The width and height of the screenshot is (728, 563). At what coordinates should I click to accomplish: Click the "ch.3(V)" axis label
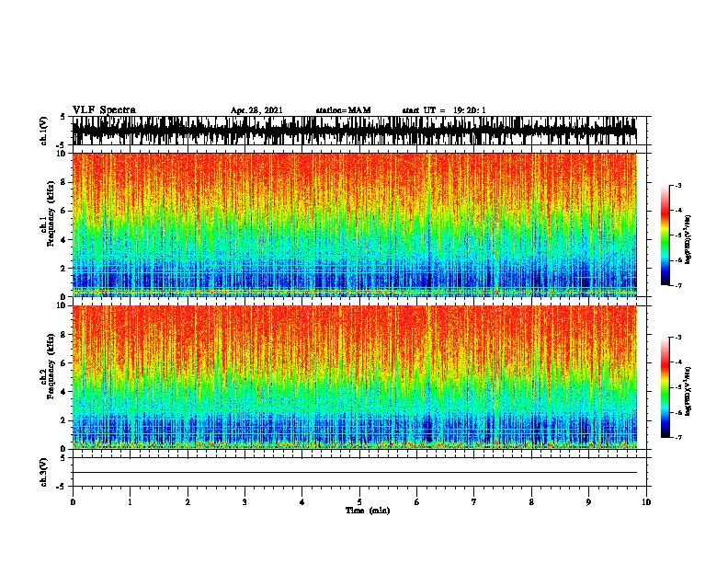click(x=43, y=473)
